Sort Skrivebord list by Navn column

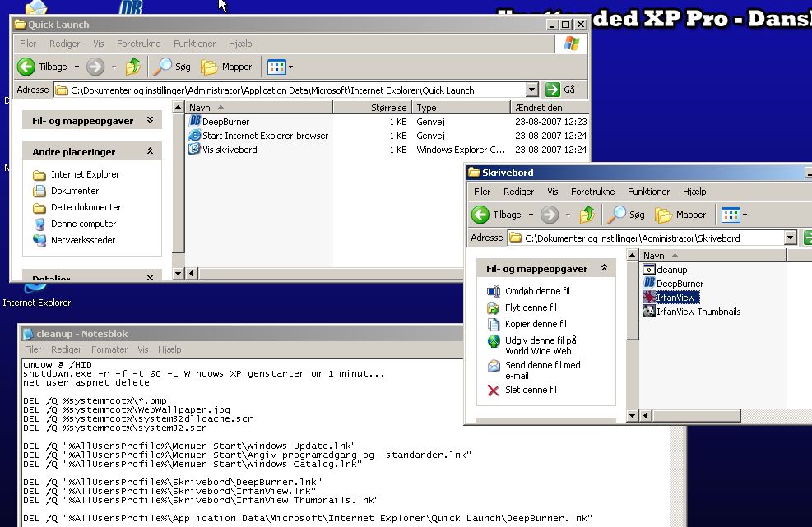click(x=713, y=255)
